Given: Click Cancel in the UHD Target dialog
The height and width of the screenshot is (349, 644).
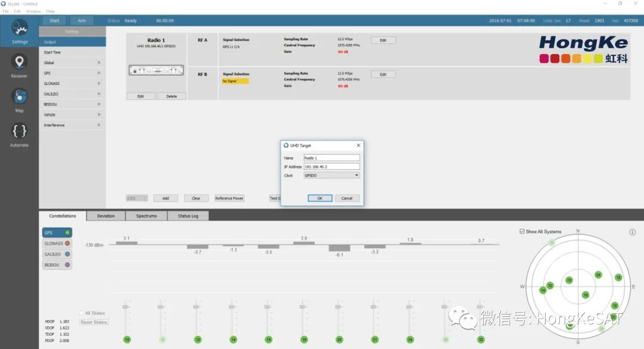Looking at the screenshot, I should 347,198.
